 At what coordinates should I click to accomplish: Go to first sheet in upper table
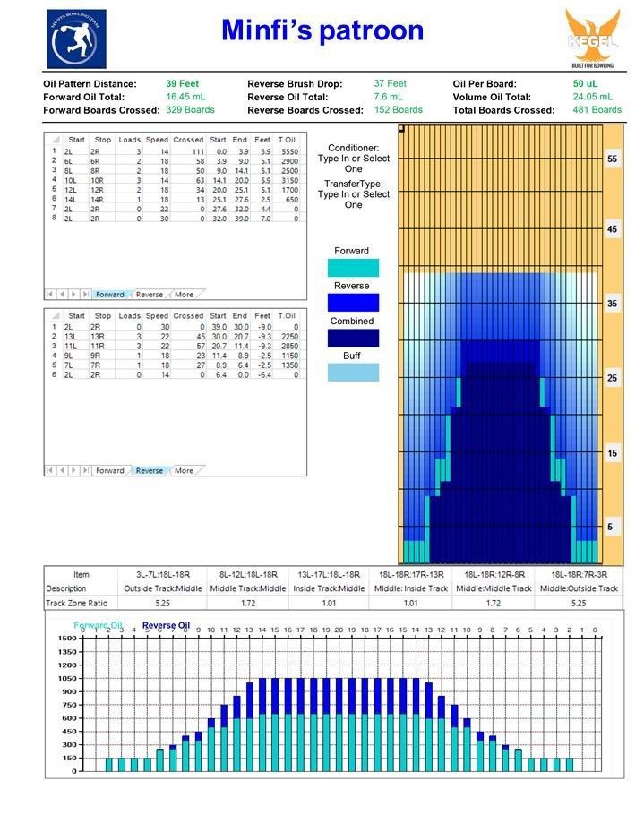(52, 294)
